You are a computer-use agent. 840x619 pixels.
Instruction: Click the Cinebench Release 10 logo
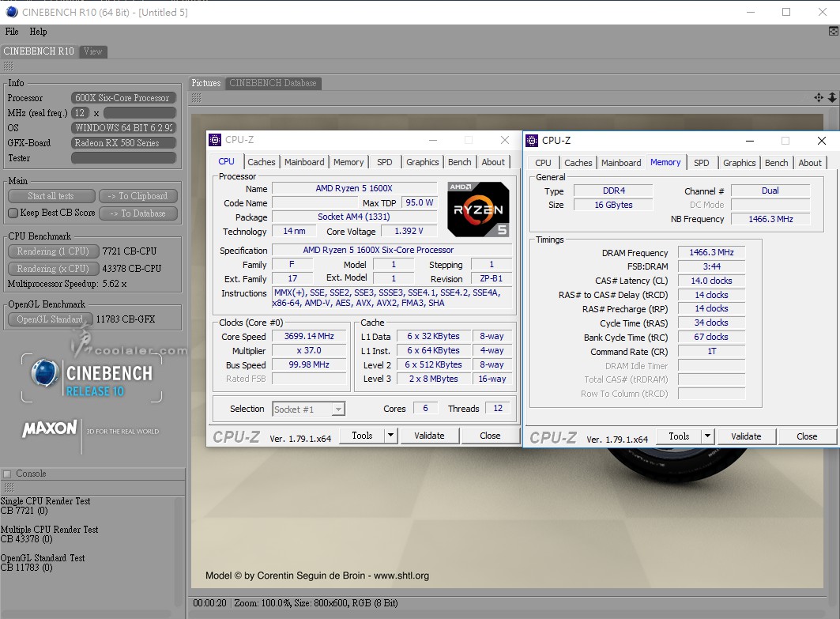click(x=92, y=378)
